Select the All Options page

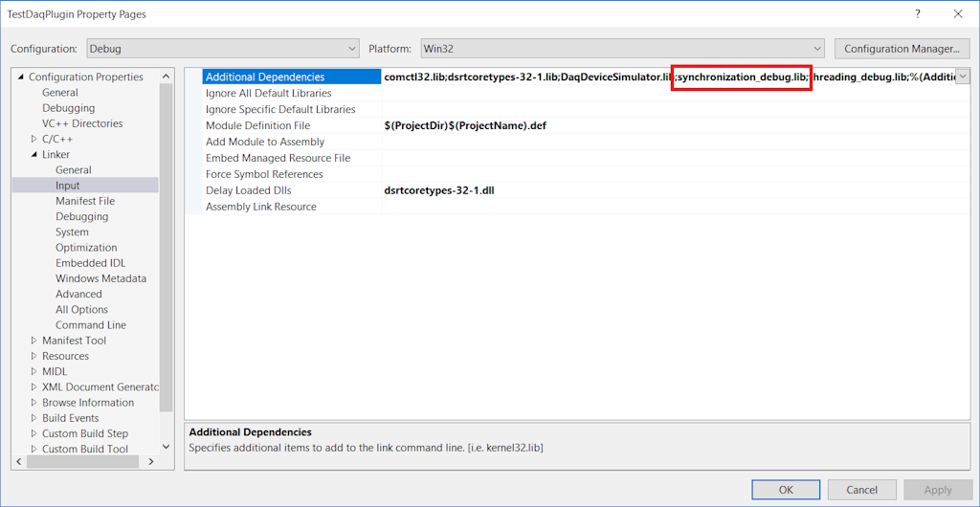pos(81,310)
